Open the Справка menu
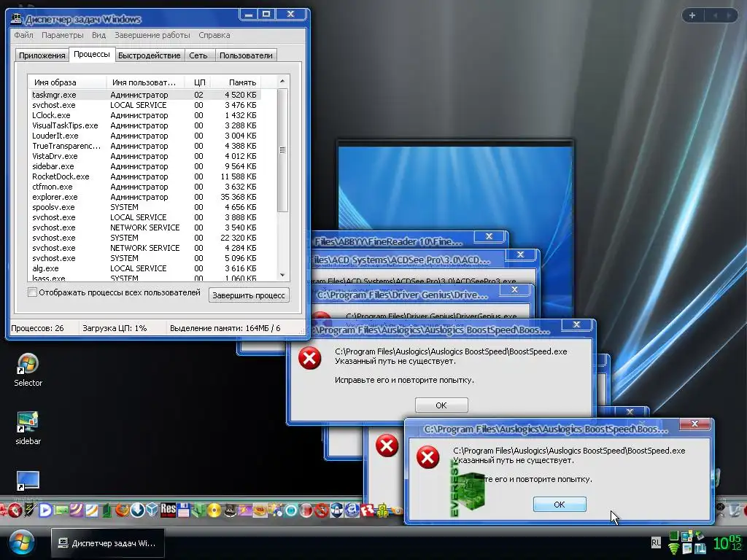This screenshot has width=747, height=560. click(214, 35)
